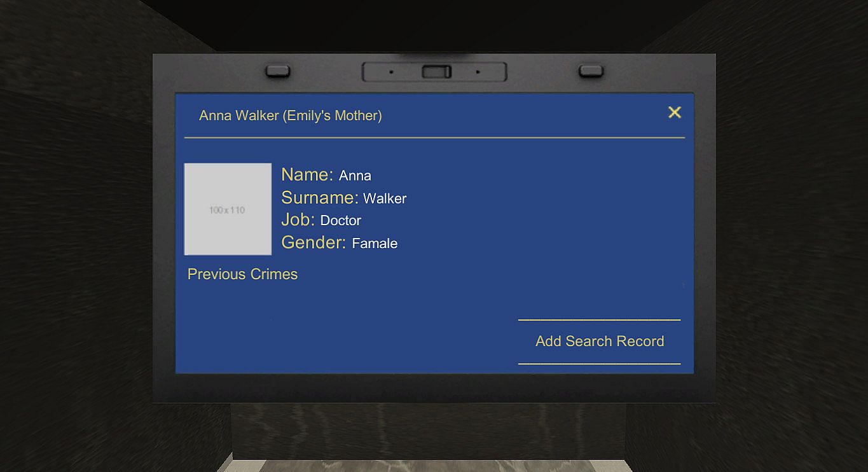Viewport: 868px width, 472px height.
Task: Click the laptop's center webcam latch
Action: pyautogui.click(x=436, y=72)
